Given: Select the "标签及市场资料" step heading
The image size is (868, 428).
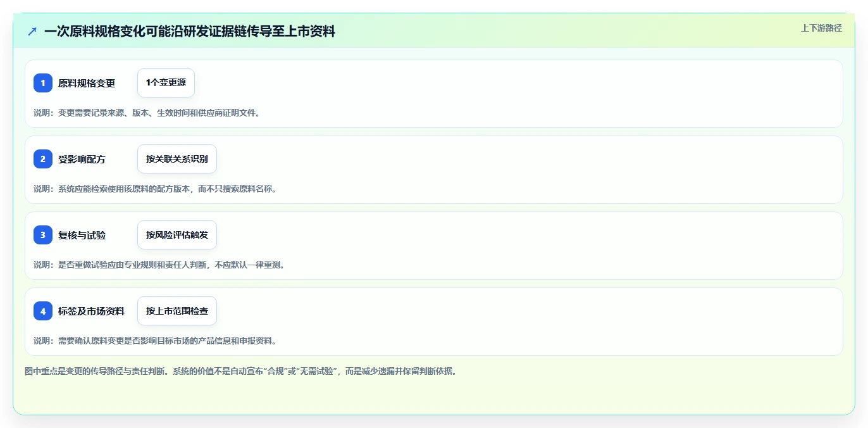Looking at the screenshot, I should 91,311.
